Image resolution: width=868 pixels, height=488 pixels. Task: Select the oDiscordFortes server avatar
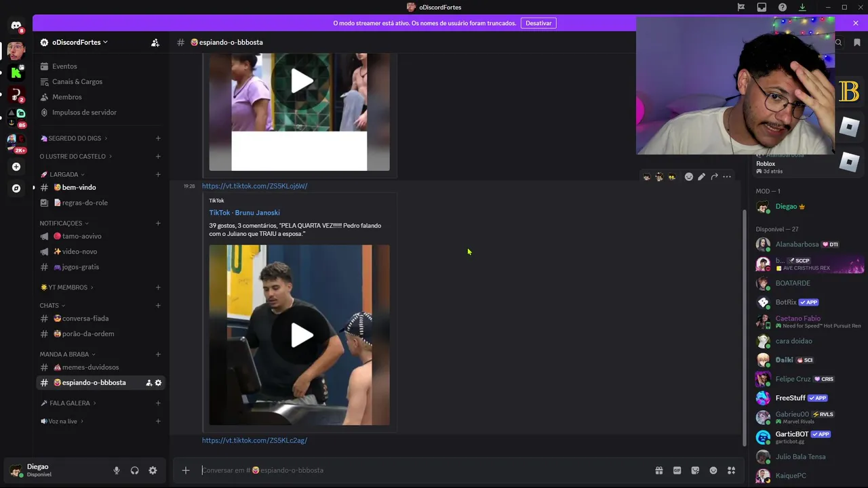[16, 51]
